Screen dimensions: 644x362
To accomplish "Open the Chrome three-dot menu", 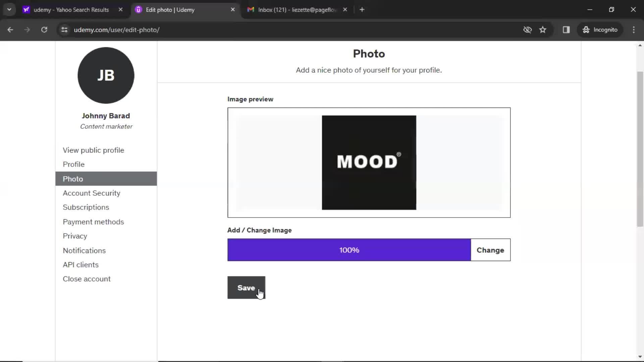I will pyautogui.click(x=634, y=30).
